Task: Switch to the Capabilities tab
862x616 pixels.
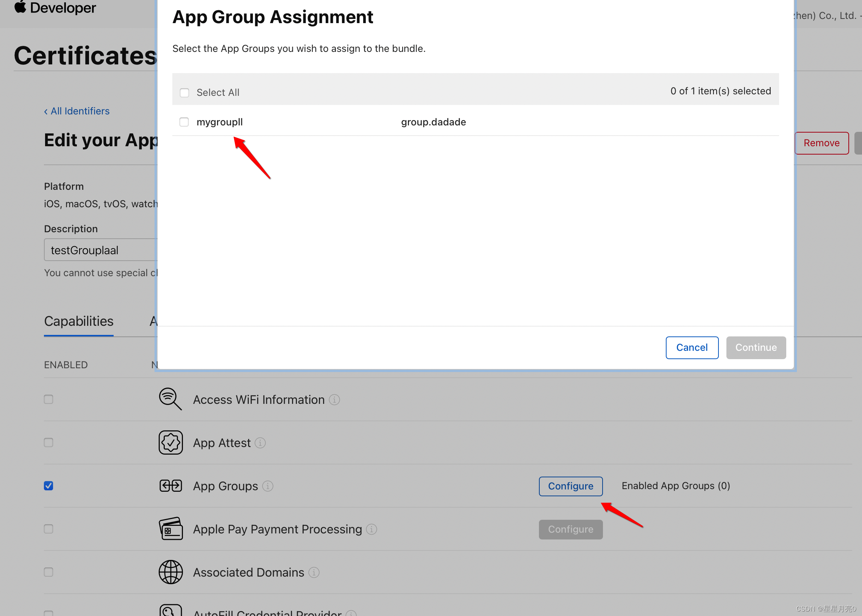Action: click(78, 321)
